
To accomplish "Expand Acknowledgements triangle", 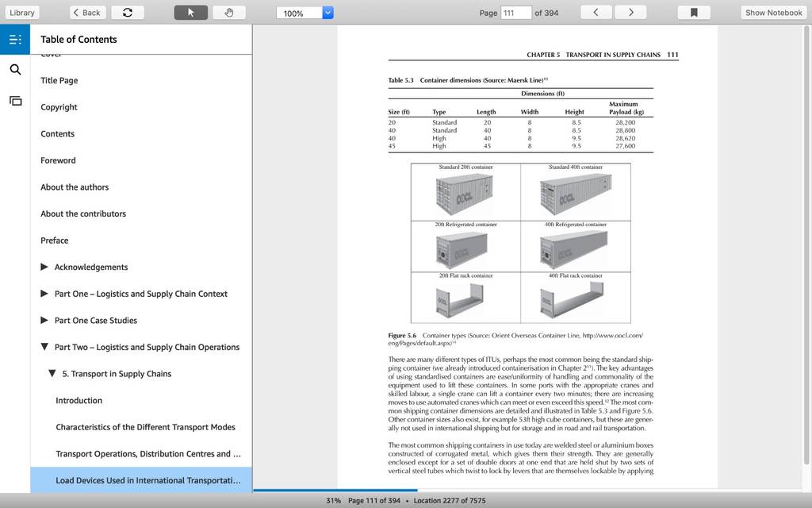I will [x=44, y=267].
